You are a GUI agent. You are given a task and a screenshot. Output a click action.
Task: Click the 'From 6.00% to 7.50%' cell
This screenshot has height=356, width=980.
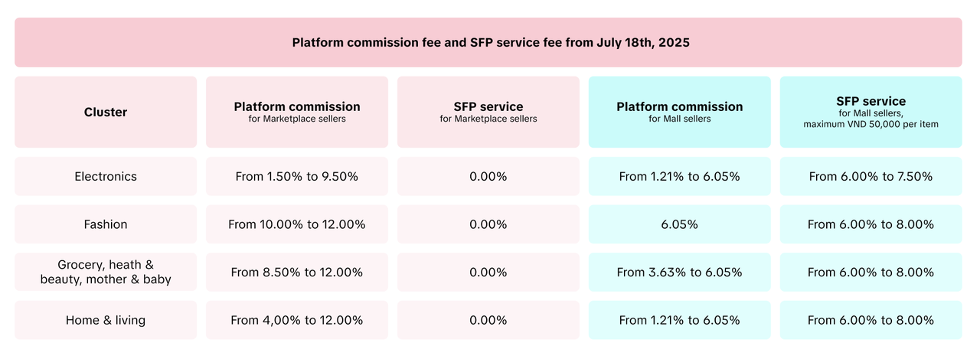click(871, 176)
